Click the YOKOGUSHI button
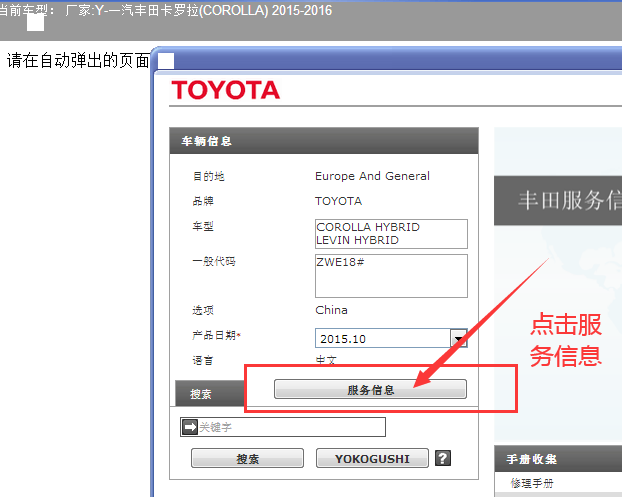Screen dimensions: 622x497 coord(372,459)
